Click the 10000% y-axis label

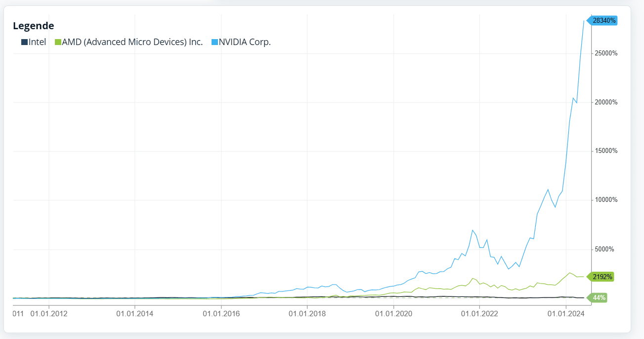(x=606, y=200)
